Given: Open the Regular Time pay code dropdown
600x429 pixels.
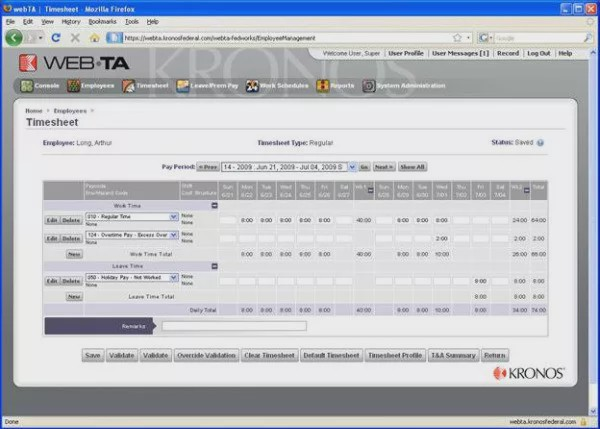Looking at the screenshot, I should click(x=174, y=217).
